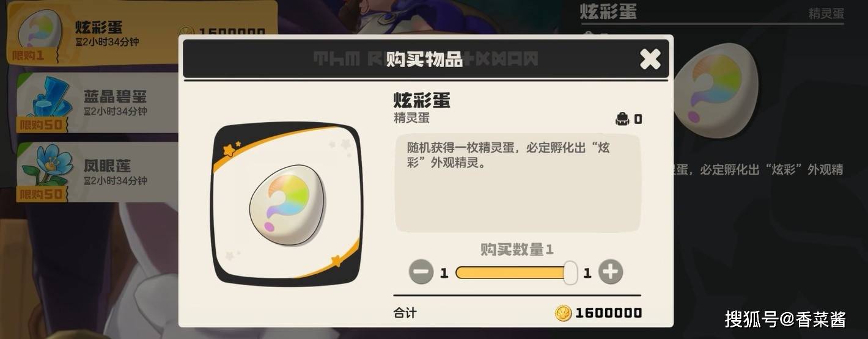Screen dimensions: 868x339
Task: Click the purchase quantity slider handle
Action: (570, 272)
